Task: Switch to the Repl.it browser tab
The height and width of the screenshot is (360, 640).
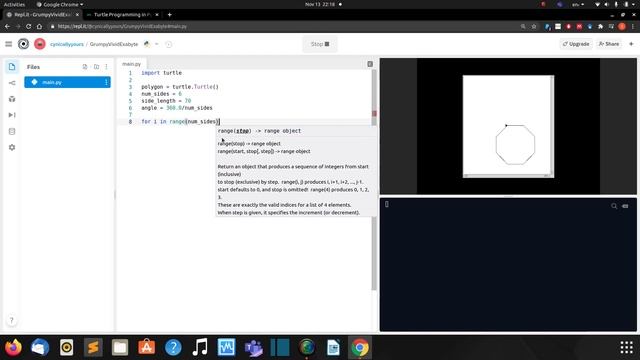Action: tap(42, 15)
